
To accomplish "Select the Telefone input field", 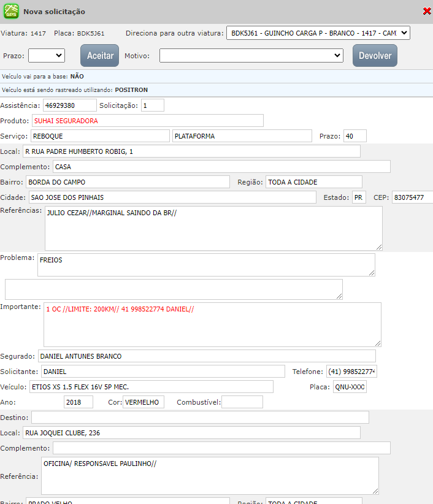I will [x=351, y=372].
